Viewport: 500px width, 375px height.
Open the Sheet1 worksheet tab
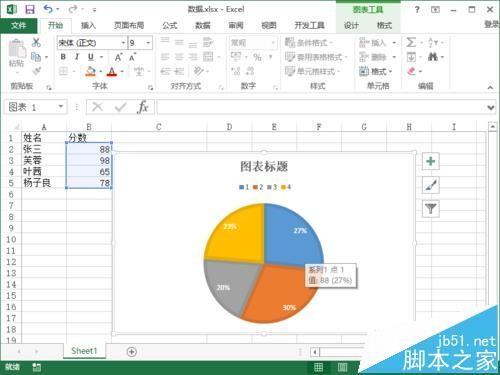tap(84, 351)
